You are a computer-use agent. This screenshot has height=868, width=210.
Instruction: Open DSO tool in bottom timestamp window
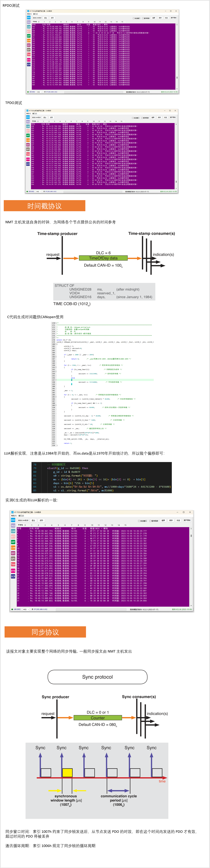coord(13,520)
